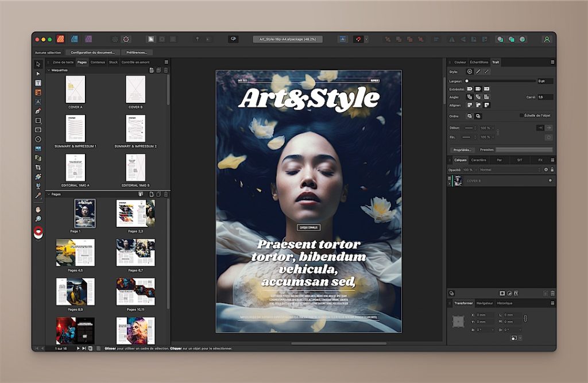This screenshot has width=588, height=383.
Task: Select the Artistic Text tool
Action: tap(38, 102)
